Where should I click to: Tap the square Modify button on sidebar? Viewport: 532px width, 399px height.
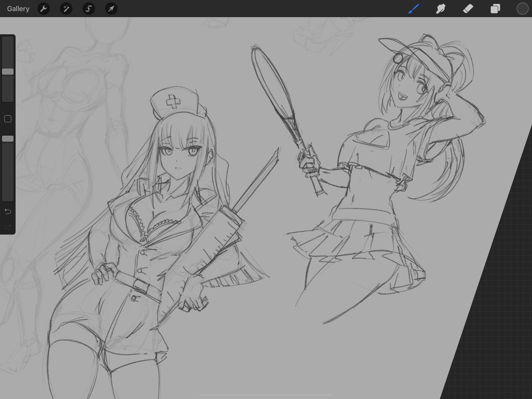coord(8,119)
